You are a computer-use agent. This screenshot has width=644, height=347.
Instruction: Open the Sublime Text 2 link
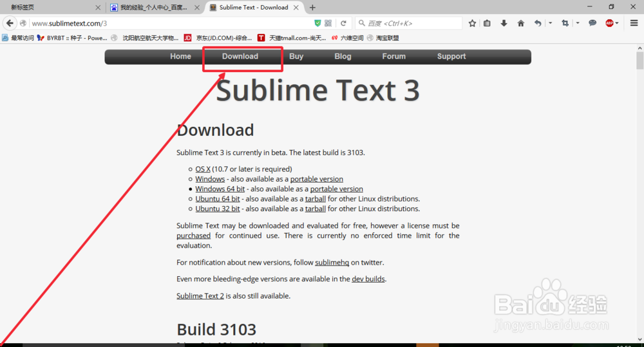pos(200,296)
